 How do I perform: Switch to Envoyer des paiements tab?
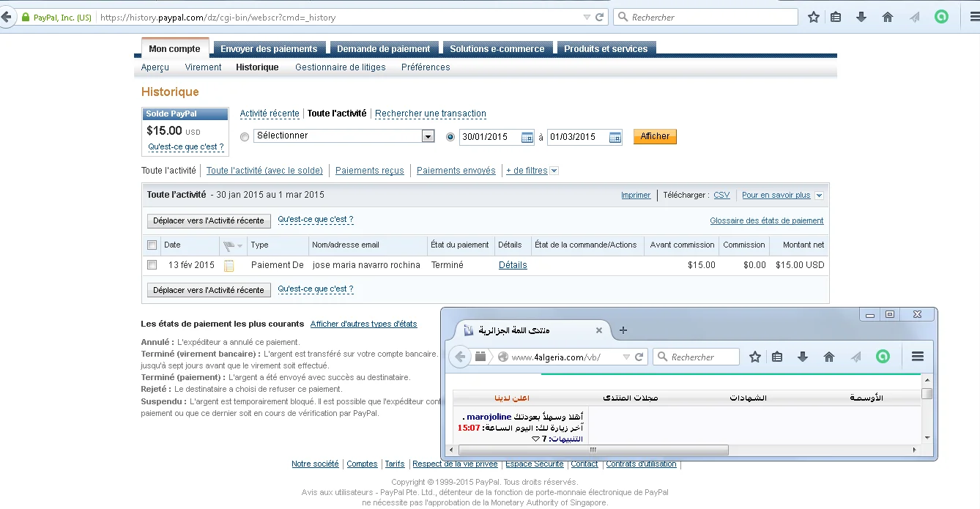tap(269, 49)
